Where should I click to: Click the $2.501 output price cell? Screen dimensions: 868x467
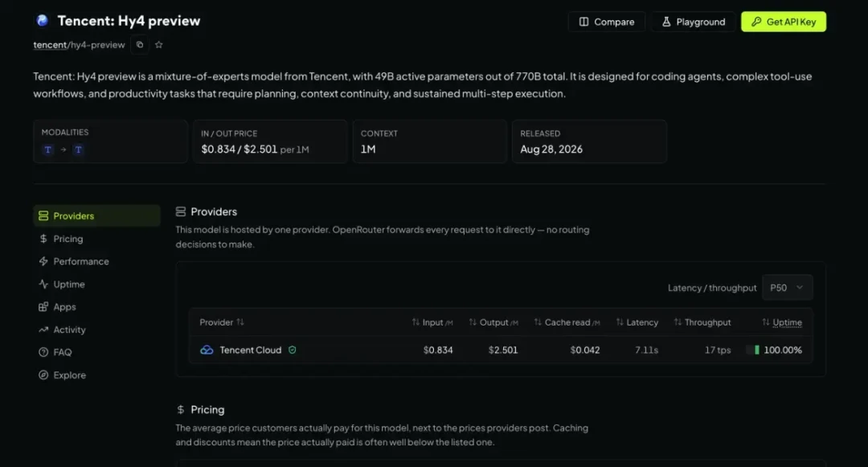pos(503,350)
